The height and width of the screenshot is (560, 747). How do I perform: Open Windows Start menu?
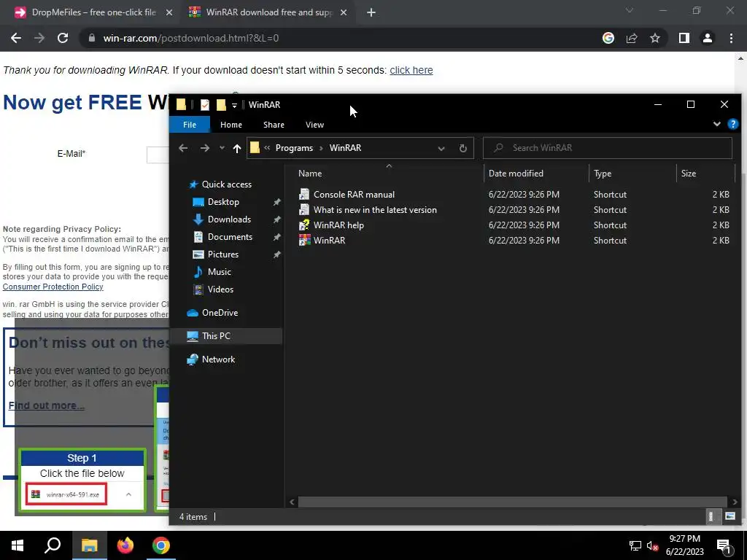click(x=18, y=545)
